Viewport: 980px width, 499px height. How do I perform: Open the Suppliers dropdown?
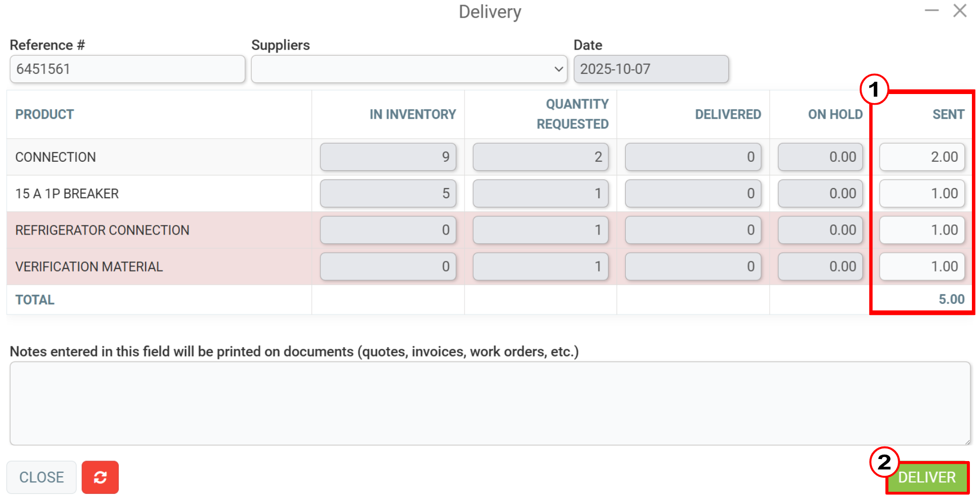coord(409,69)
